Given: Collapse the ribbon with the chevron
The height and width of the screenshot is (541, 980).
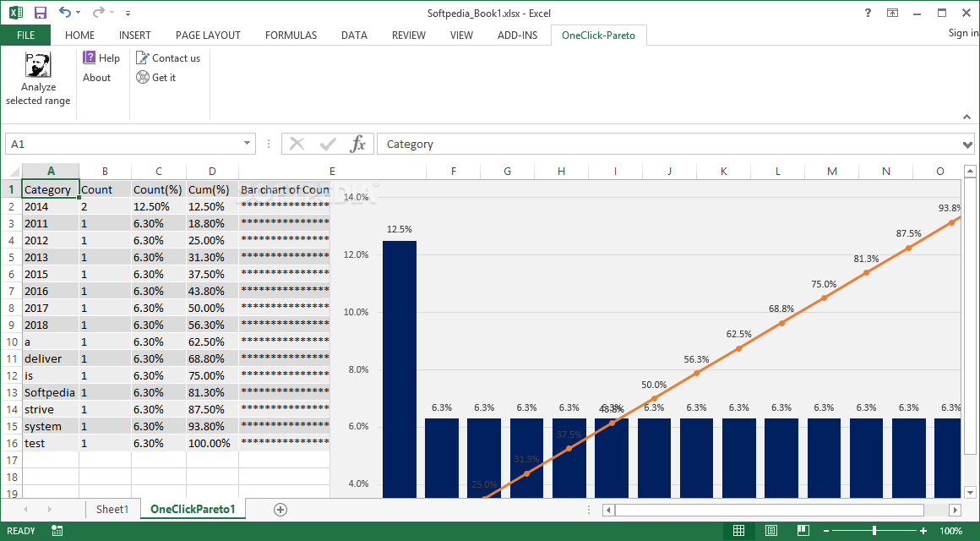Looking at the screenshot, I should click(966, 117).
